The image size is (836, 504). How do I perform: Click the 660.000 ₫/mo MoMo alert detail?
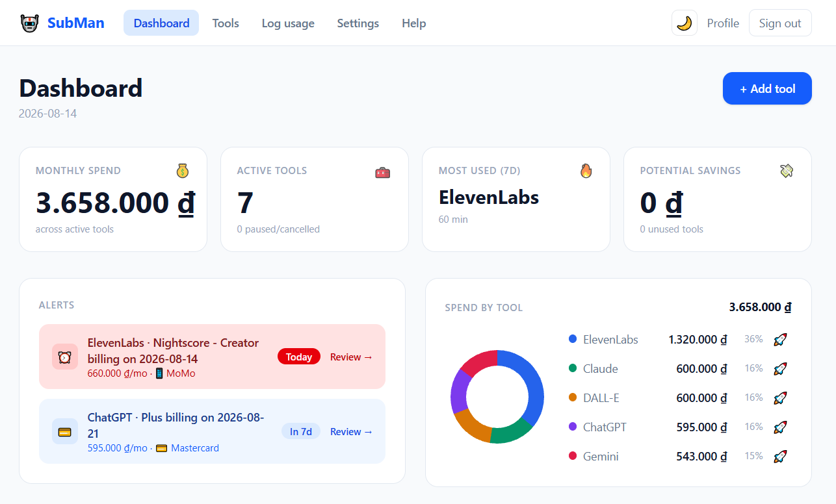(x=142, y=373)
